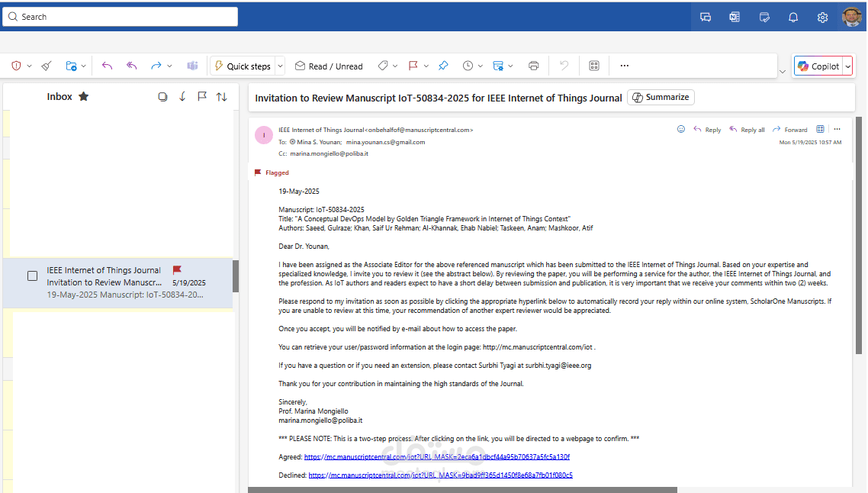Toggle flagged filter icon in Inbox header
This screenshot has width=868, height=493.
[x=202, y=96]
